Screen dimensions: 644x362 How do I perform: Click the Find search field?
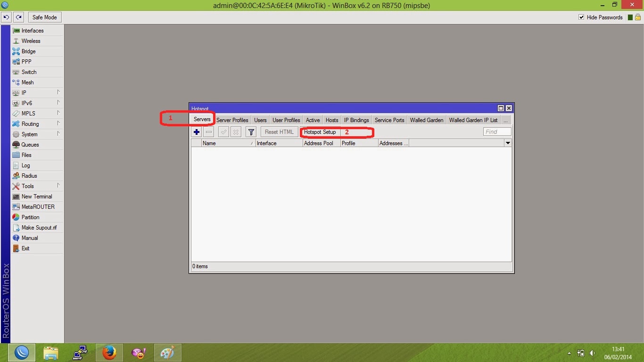point(497,132)
